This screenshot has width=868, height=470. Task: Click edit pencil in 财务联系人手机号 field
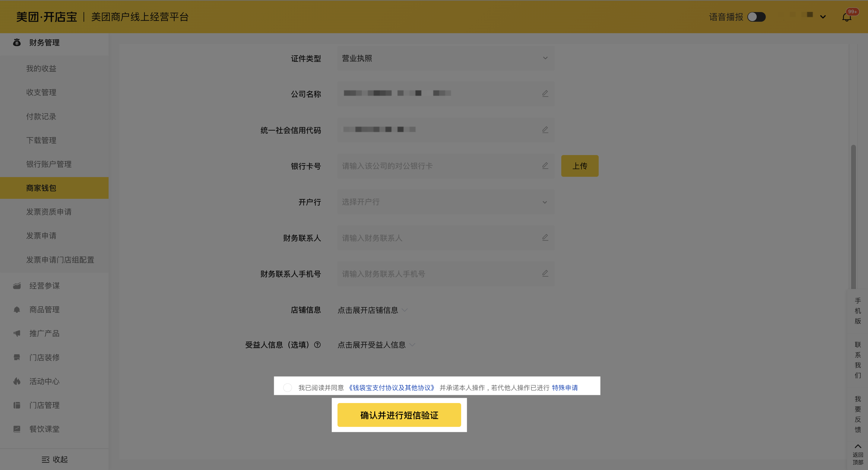pyautogui.click(x=545, y=274)
